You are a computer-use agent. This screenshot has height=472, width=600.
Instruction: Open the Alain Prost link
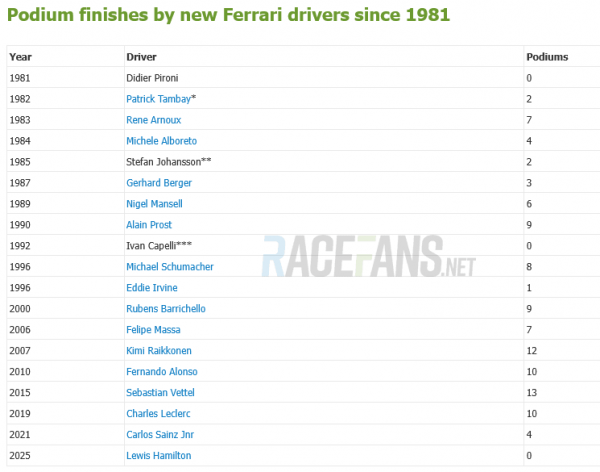151,225
